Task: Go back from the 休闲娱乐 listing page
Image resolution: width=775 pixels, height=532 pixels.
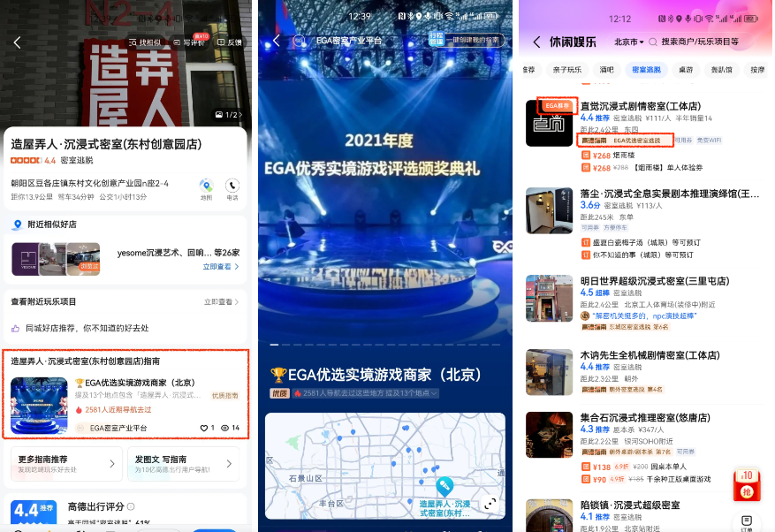Action: pyautogui.click(x=536, y=42)
